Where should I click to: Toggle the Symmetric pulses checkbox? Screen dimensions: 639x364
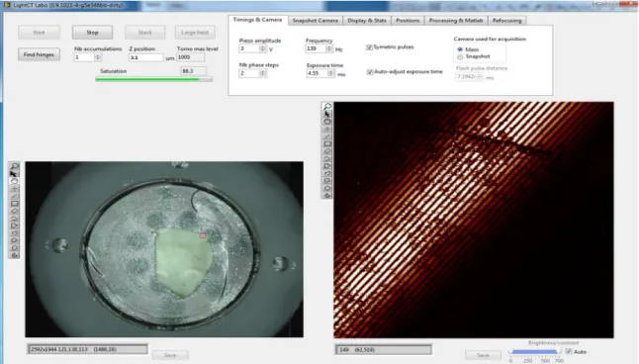pyautogui.click(x=369, y=47)
